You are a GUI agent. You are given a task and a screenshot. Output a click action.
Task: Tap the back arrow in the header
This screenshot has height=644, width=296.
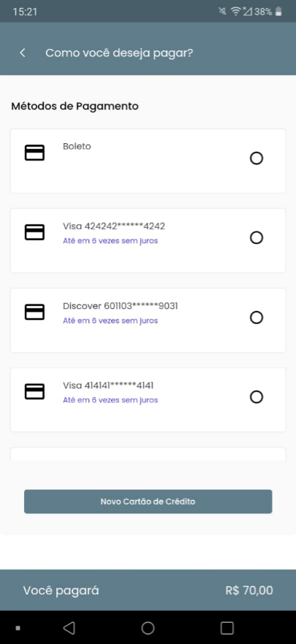pos(23,53)
